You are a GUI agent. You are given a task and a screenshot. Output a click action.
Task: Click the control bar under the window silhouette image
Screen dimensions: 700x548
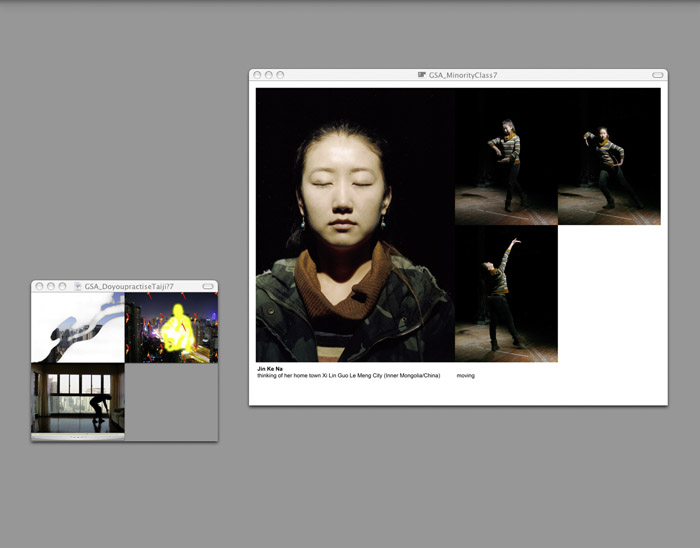click(78, 437)
